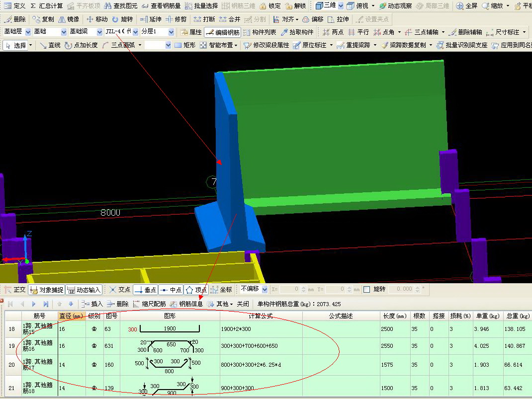532x399 pixels.
Task: Open 构件列表 component list
Action: click(x=260, y=32)
